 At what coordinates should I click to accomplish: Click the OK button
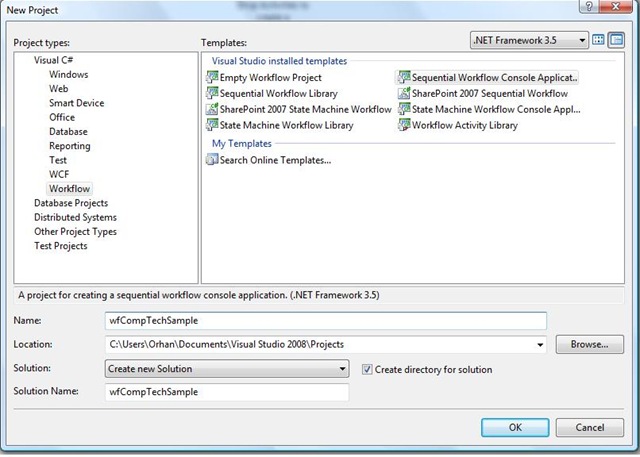click(x=515, y=427)
